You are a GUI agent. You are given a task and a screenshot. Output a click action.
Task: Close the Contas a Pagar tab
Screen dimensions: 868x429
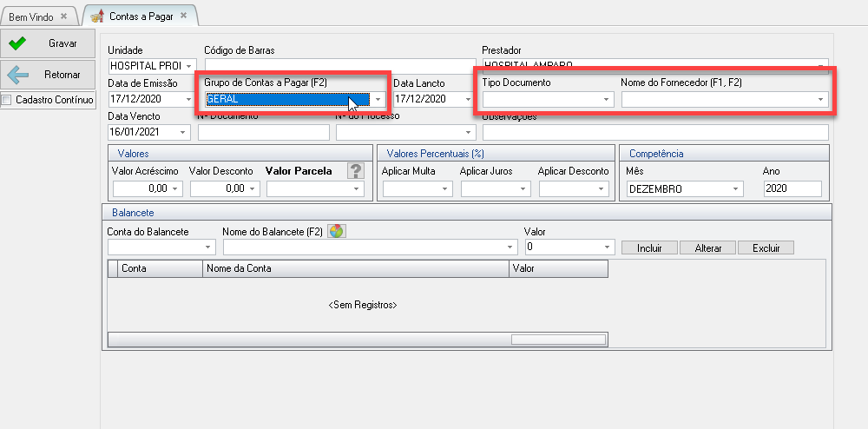[183, 16]
